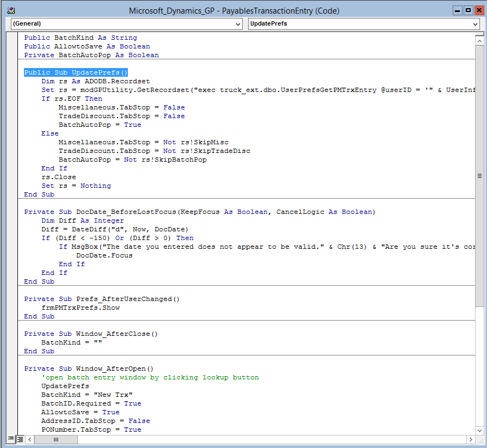Click the 'frmPMTrxPrefs.Show' line
Viewport: 487px width, 448px height.
tap(81, 307)
